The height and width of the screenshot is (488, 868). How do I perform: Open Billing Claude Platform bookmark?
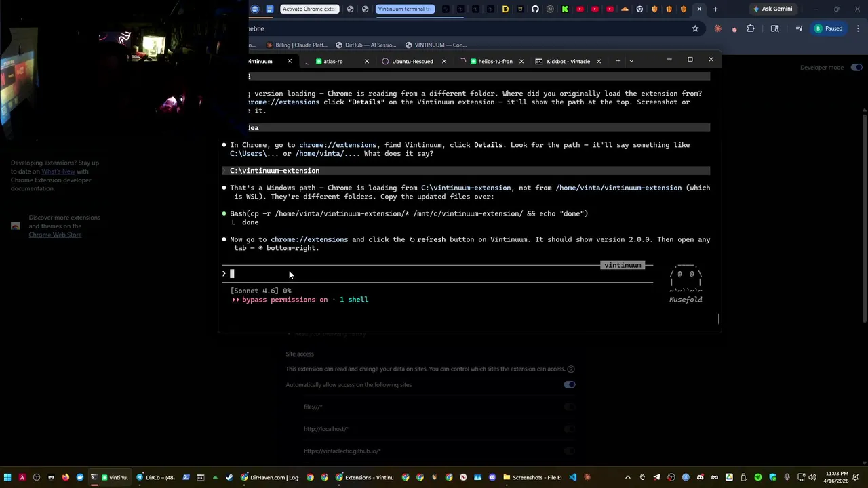pyautogui.click(x=296, y=45)
